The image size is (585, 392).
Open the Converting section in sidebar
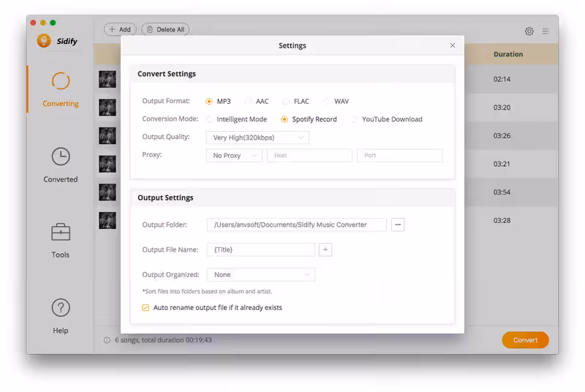pyautogui.click(x=61, y=88)
